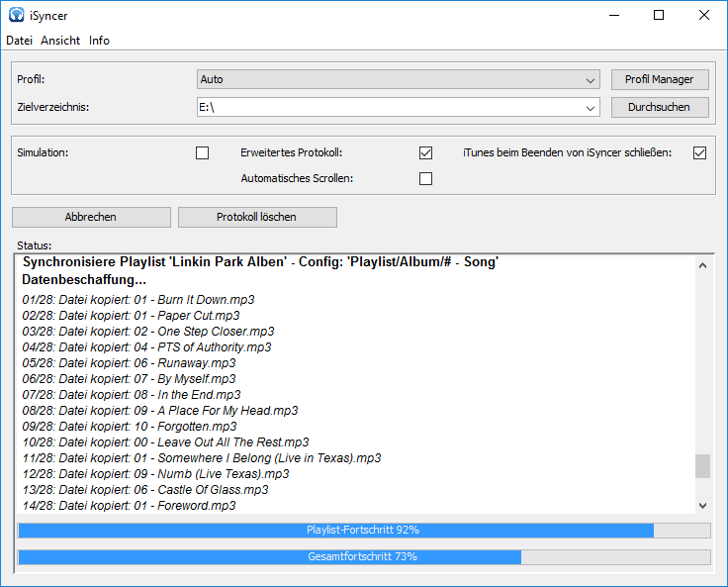
Task: Close the iSyncer window
Action: (x=704, y=15)
